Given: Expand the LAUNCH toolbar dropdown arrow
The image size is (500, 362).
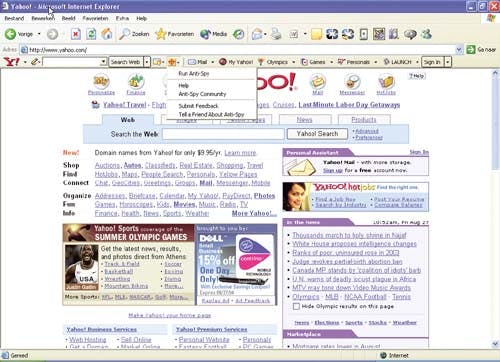Looking at the screenshot, I should pyautogui.click(x=417, y=62).
